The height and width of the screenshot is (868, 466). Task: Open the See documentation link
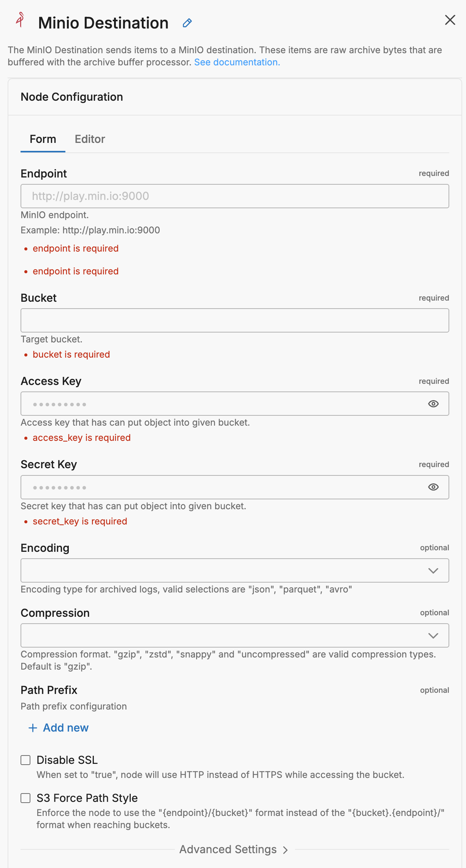click(237, 62)
